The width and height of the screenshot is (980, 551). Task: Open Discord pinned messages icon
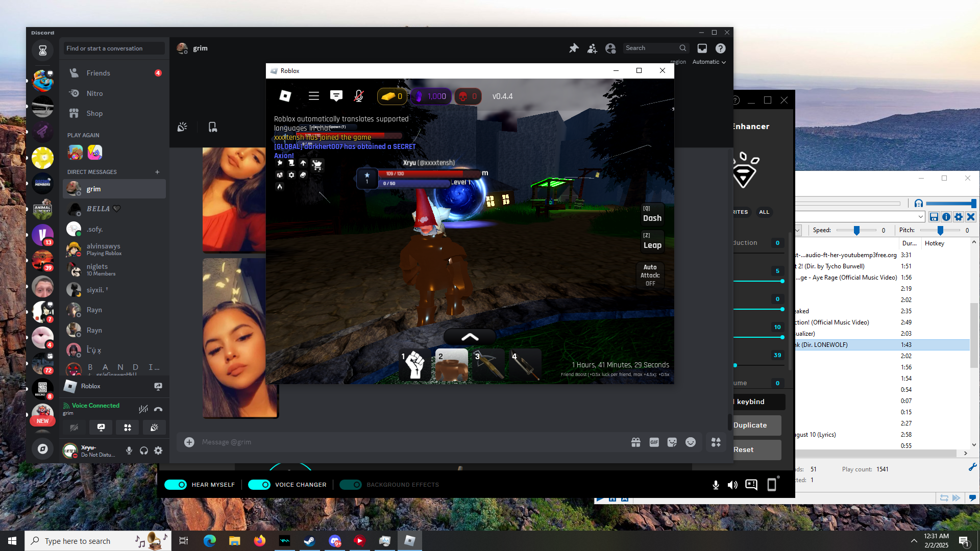point(574,48)
